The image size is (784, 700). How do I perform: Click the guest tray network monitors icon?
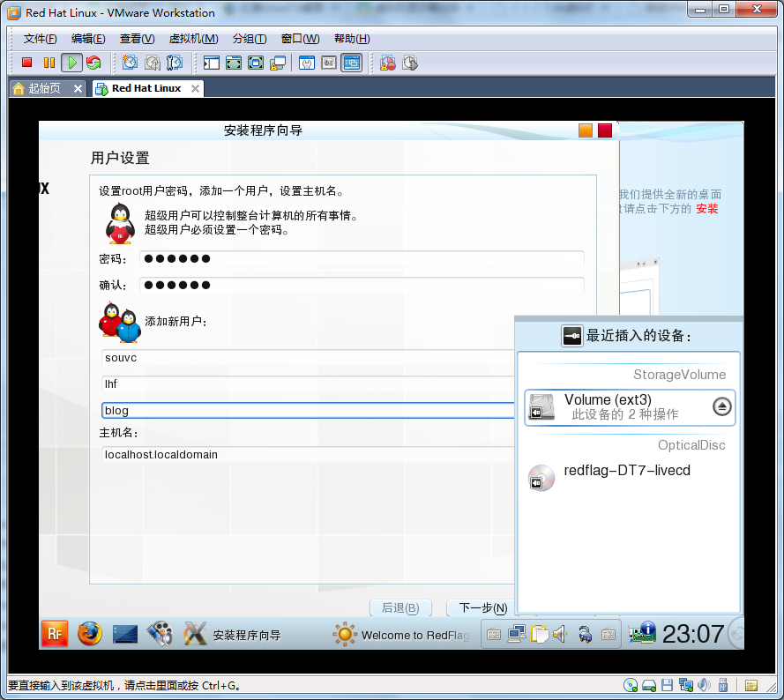click(516, 634)
